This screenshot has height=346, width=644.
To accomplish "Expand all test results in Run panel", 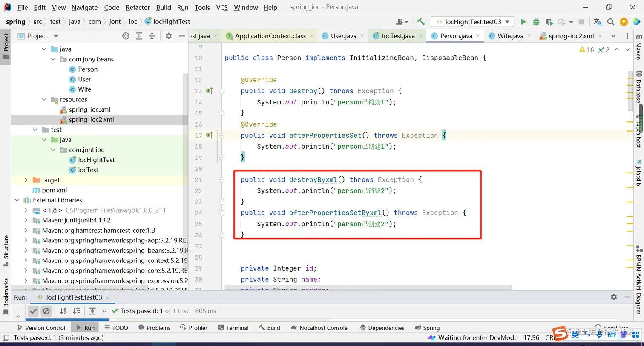I will point(92,311).
